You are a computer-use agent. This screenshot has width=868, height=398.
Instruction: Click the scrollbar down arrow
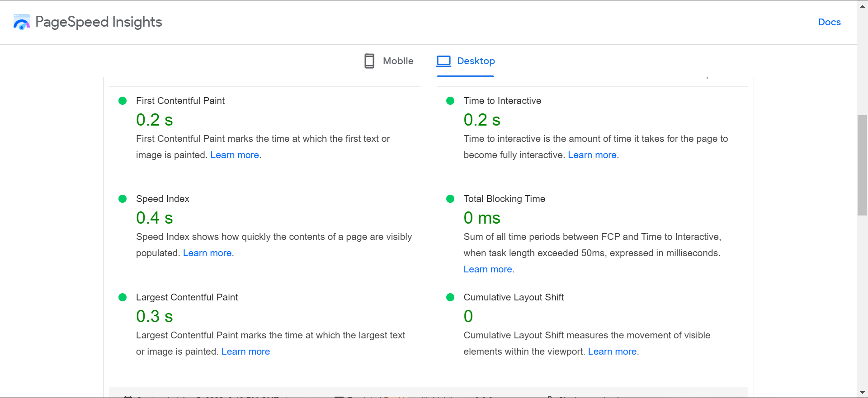tap(863, 393)
